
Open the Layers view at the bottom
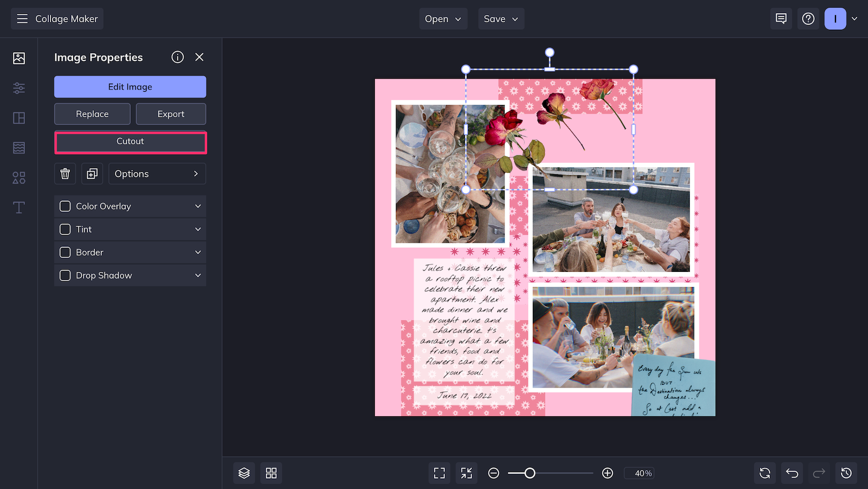click(244, 473)
